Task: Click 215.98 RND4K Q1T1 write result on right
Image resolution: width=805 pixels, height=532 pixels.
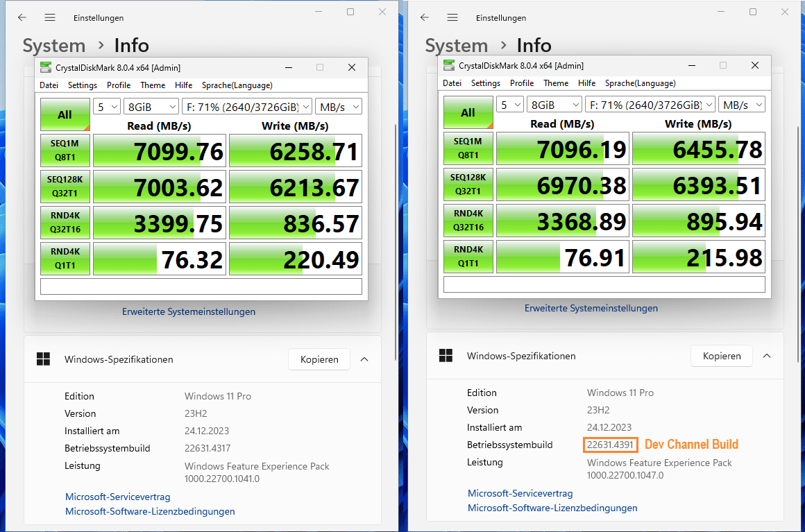Action: click(x=699, y=256)
